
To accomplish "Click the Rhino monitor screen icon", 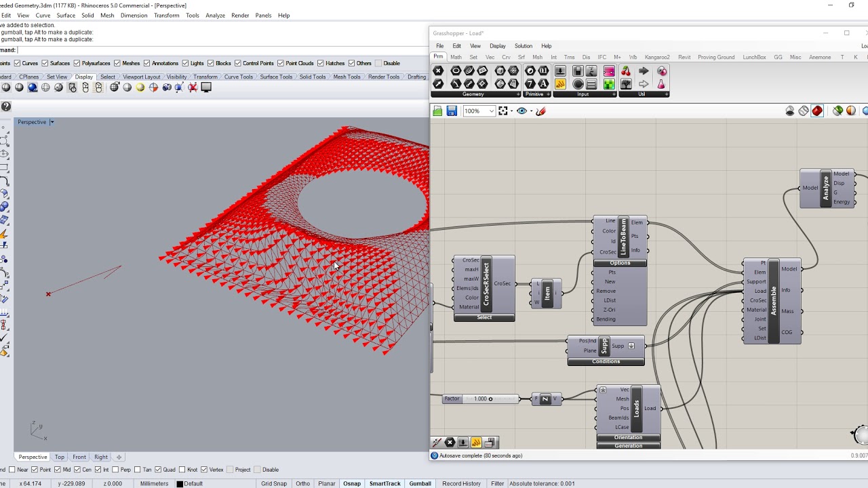I will [206, 87].
